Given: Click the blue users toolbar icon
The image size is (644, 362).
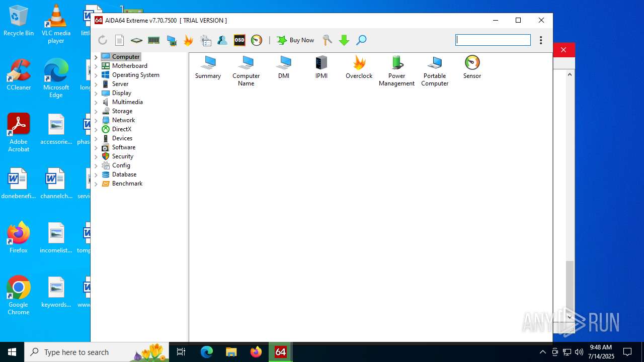Looking at the screenshot, I should (x=222, y=40).
